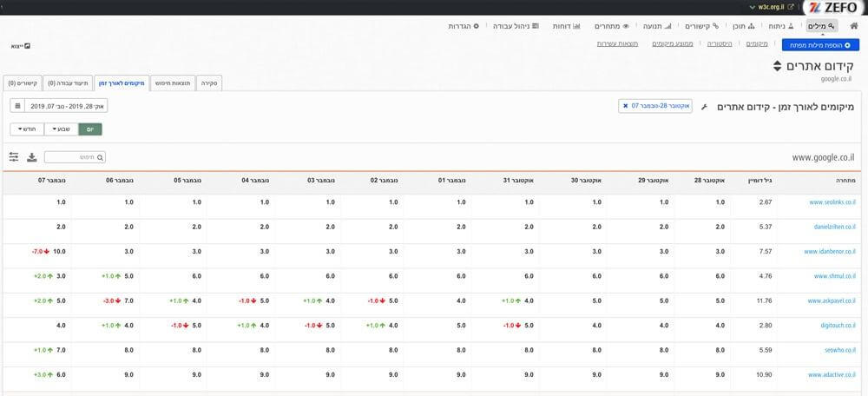The height and width of the screenshot is (396, 868).
Task: Switch to the סקירה tab
Action: (x=211, y=83)
